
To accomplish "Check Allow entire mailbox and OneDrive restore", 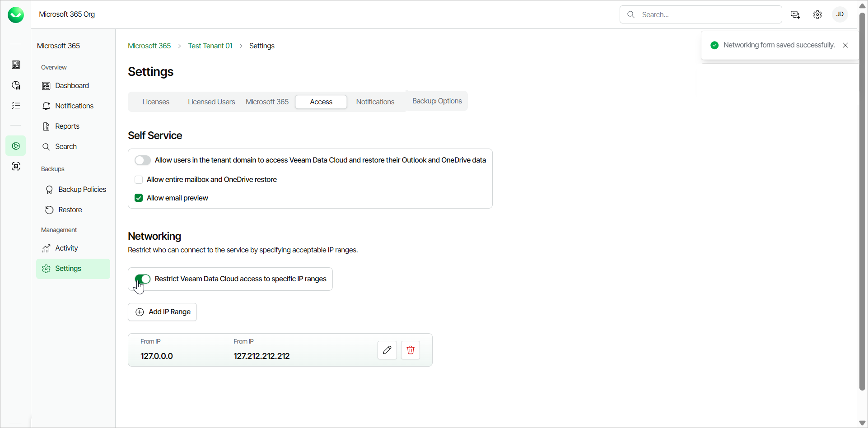I will (x=139, y=180).
